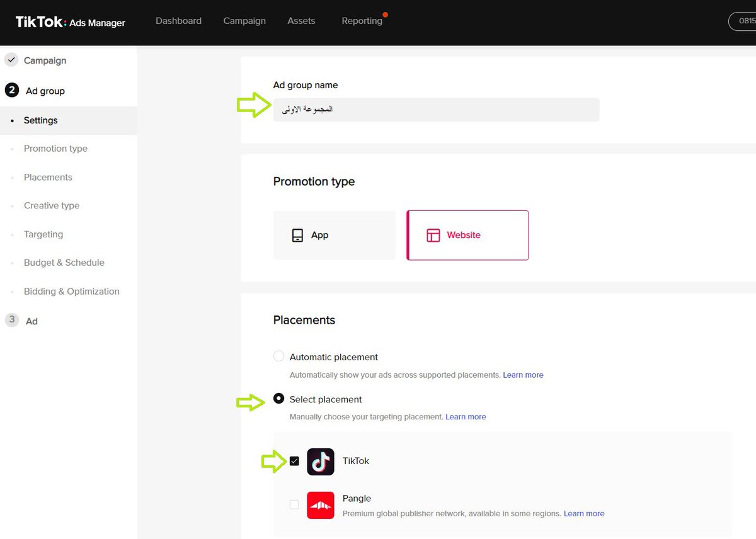This screenshot has width=756, height=539.
Task: Click the Ad group step 2 badge
Action: pyautogui.click(x=12, y=91)
